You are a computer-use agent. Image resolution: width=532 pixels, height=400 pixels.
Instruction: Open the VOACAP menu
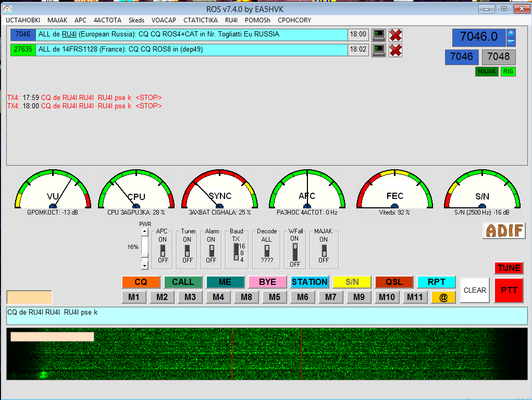[x=164, y=20]
